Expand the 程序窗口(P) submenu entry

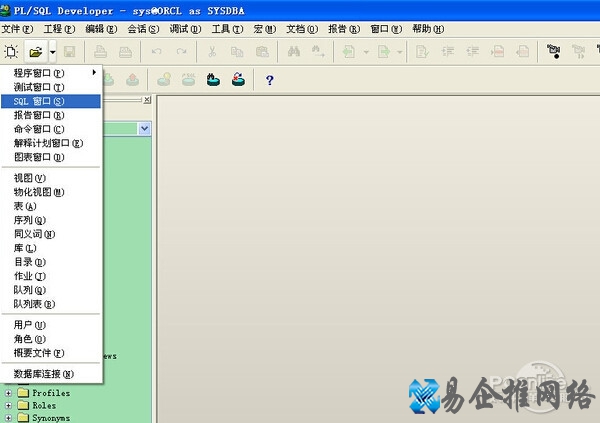coord(51,73)
